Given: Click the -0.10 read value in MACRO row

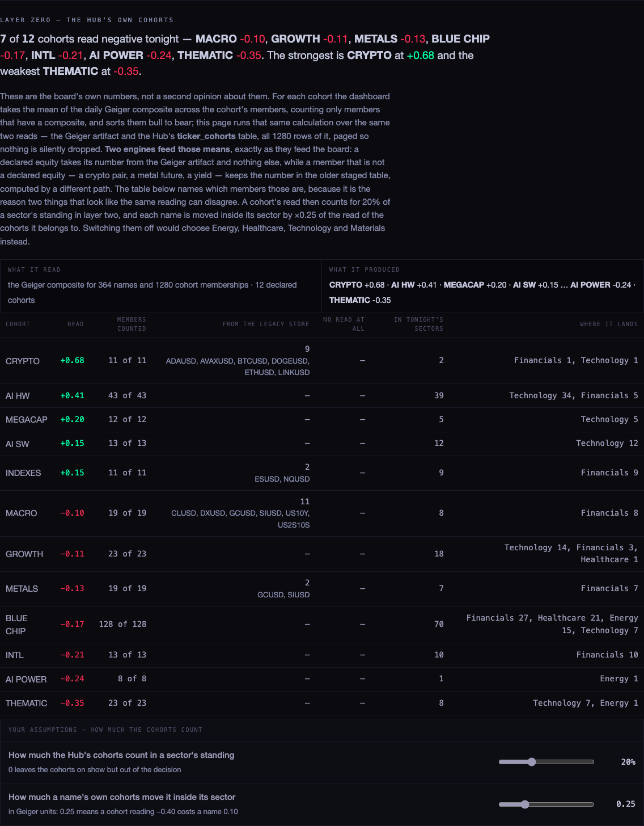Looking at the screenshot, I should point(72,513).
